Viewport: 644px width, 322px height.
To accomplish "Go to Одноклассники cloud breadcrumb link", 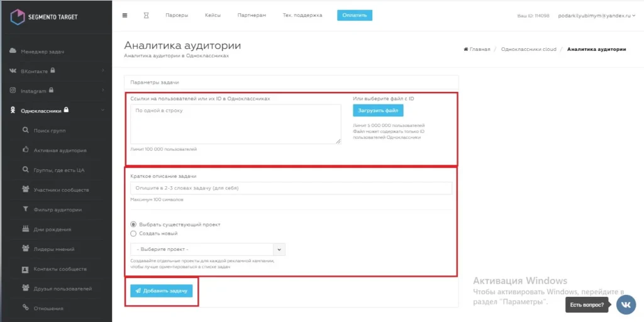I will point(528,49).
